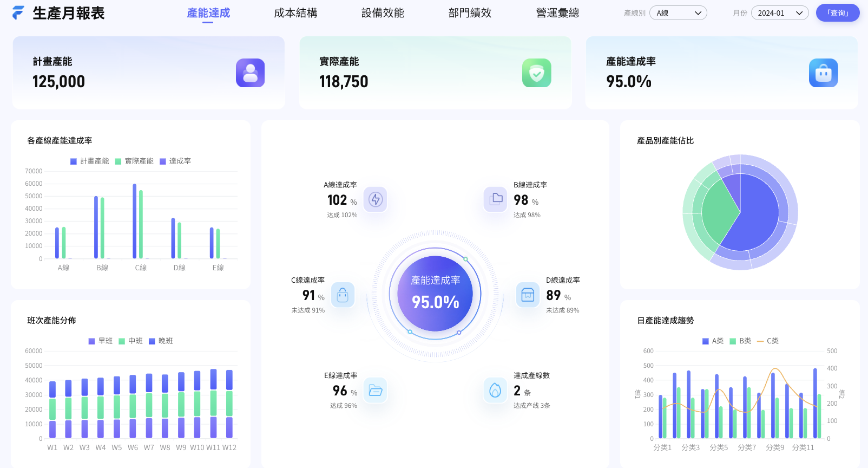Switch to the 成本結構 tab
The width and height of the screenshot is (868, 468).
pos(295,13)
